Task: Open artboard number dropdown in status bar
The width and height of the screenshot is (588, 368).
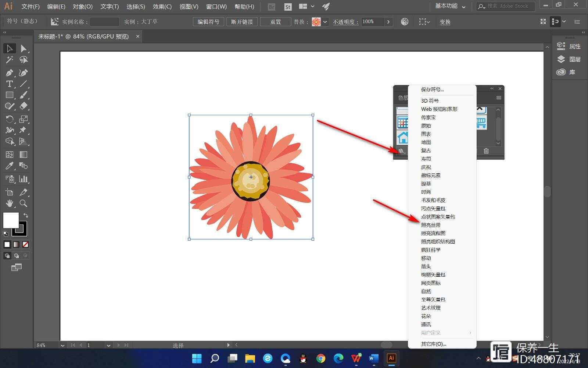Action: pyautogui.click(x=108, y=345)
